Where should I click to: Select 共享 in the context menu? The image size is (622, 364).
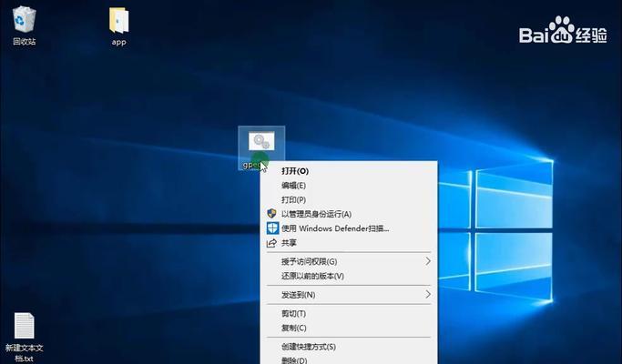click(349, 243)
